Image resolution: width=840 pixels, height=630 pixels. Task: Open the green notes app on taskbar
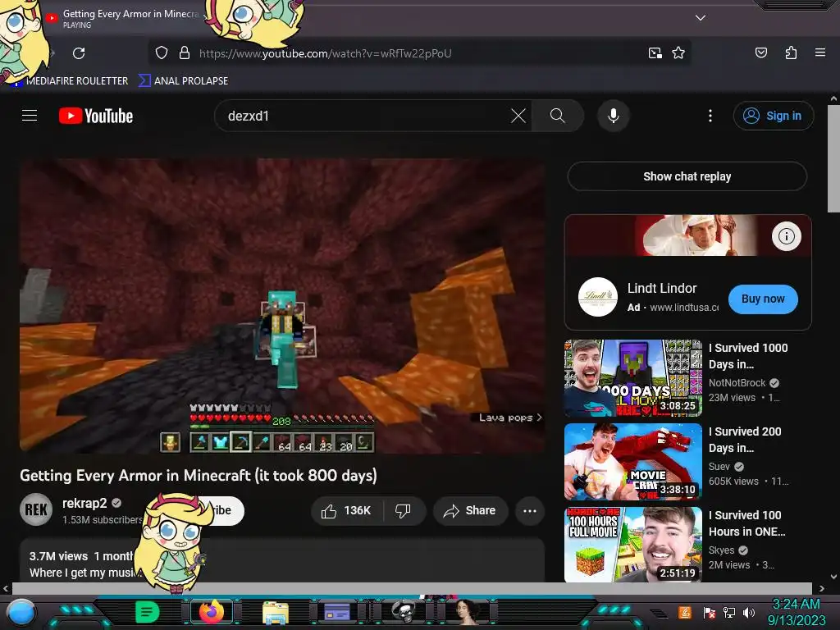(147, 612)
